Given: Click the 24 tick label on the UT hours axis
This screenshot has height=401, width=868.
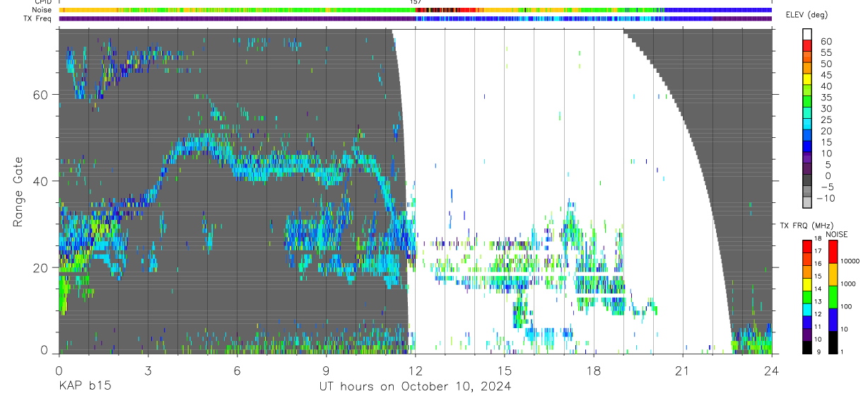Looking at the screenshot, I should pos(772,371).
